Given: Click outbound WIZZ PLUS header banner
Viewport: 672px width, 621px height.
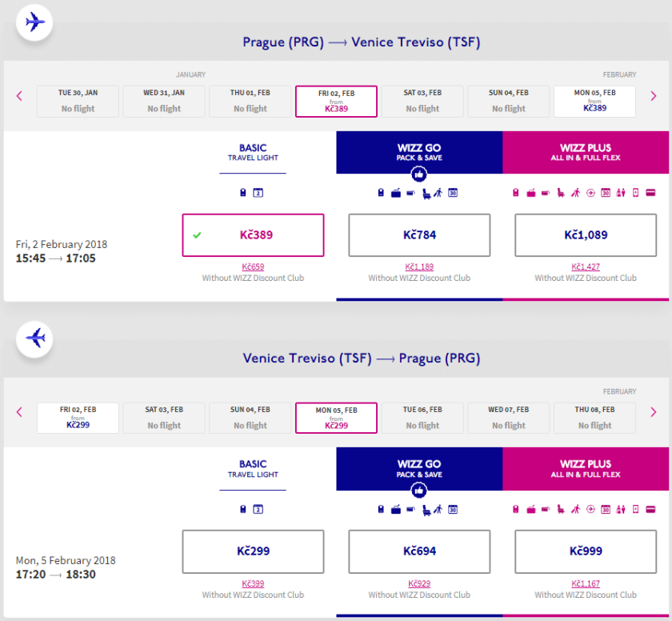Looking at the screenshot, I should tap(586, 152).
